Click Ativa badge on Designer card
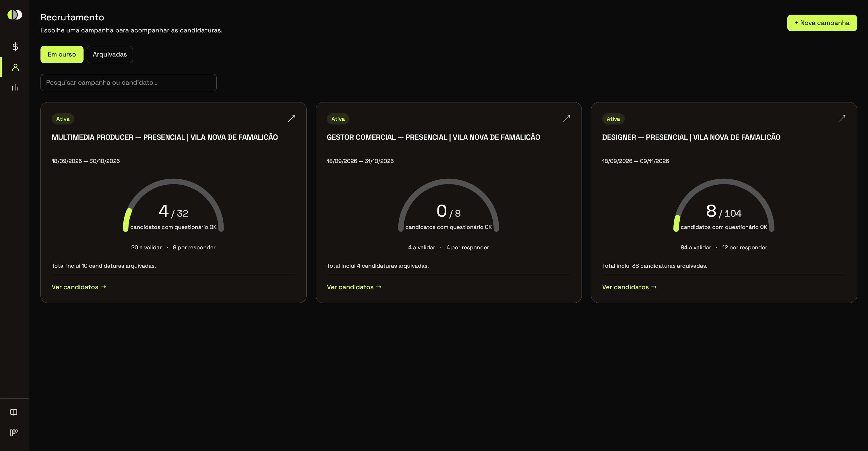This screenshot has width=868, height=451. click(613, 119)
